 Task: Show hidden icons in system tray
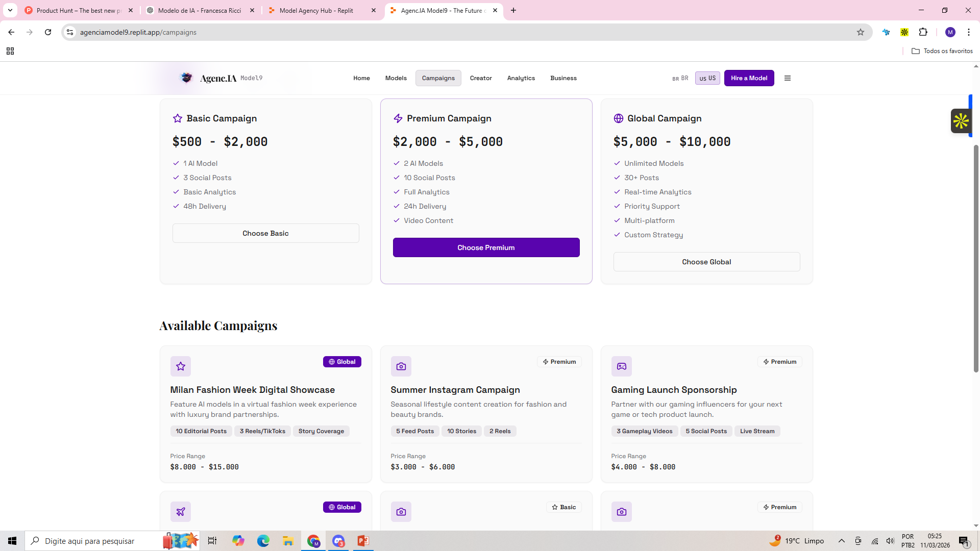(x=842, y=541)
